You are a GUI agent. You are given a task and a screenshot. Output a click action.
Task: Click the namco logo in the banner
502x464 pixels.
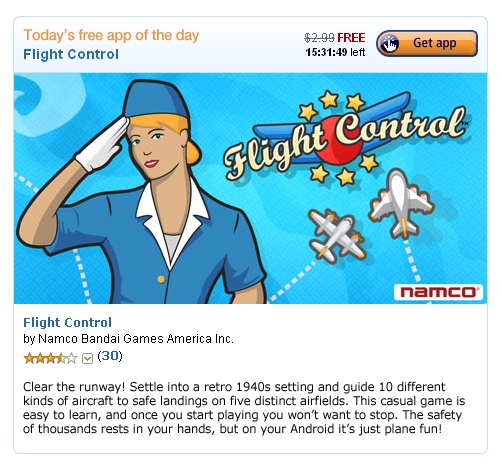click(x=438, y=292)
